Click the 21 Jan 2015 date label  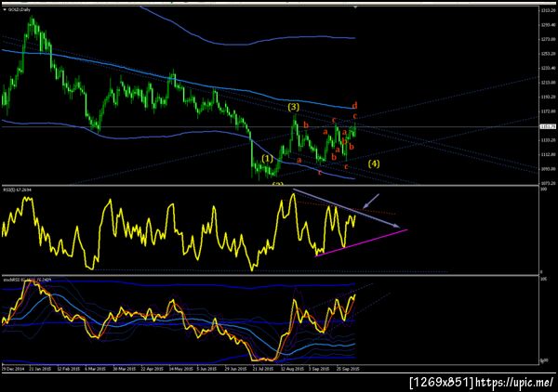[x=40, y=369]
